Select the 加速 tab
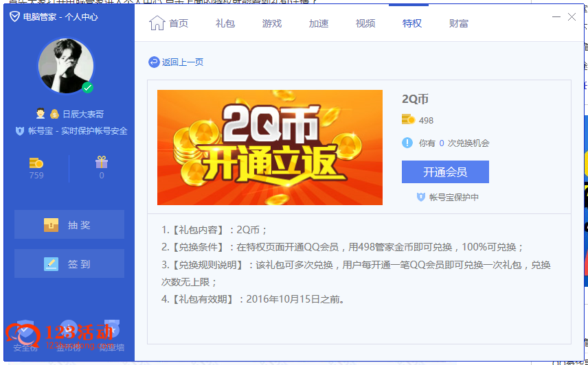The width and height of the screenshot is (588, 365). pos(318,23)
